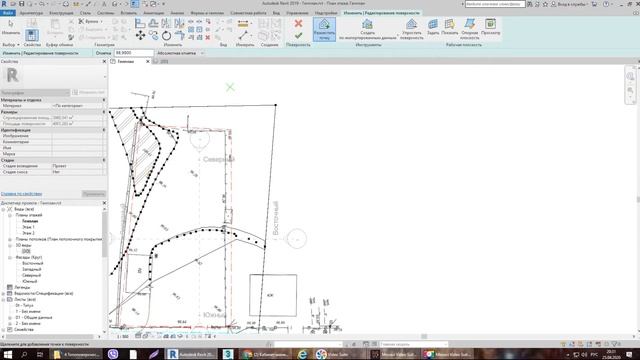The image size is (640, 360).
Task: Click the Изменить тип button
Action: click(x=89, y=93)
